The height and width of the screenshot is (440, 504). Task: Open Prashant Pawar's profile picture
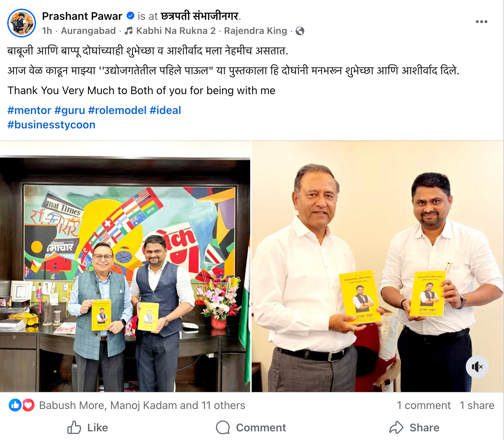[x=22, y=23]
